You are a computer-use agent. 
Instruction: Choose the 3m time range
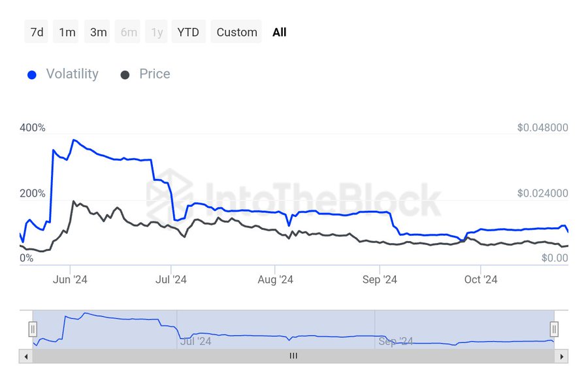coord(98,32)
